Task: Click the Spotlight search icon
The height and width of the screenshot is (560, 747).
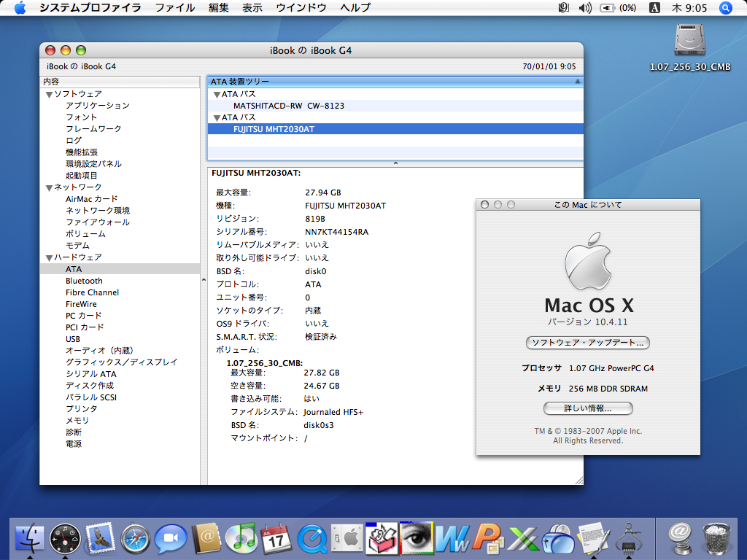Action: pos(725,8)
